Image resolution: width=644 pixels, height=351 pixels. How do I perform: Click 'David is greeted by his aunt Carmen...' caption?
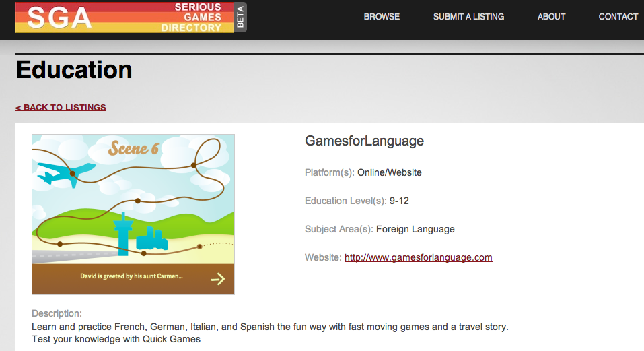[131, 276]
